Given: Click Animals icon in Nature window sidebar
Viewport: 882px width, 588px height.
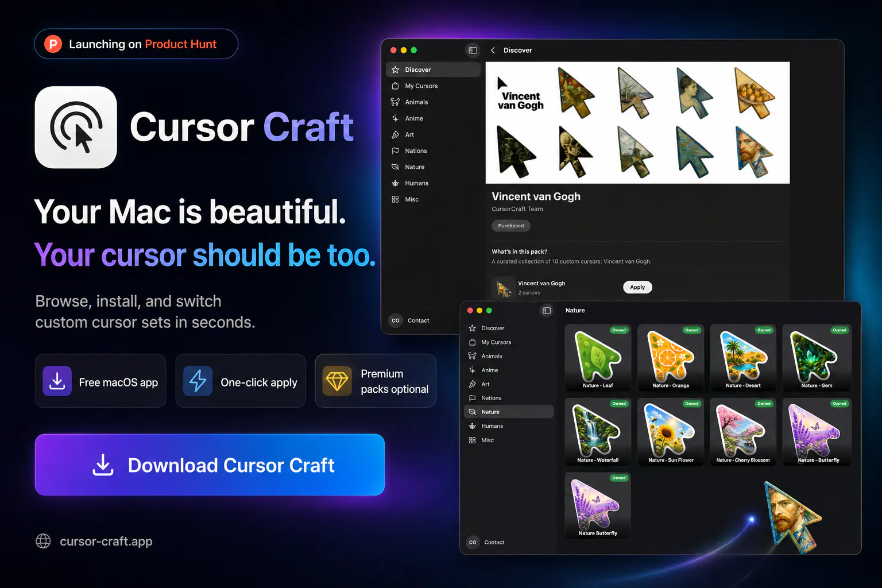Looking at the screenshot, I should click(x=472, y=356).
